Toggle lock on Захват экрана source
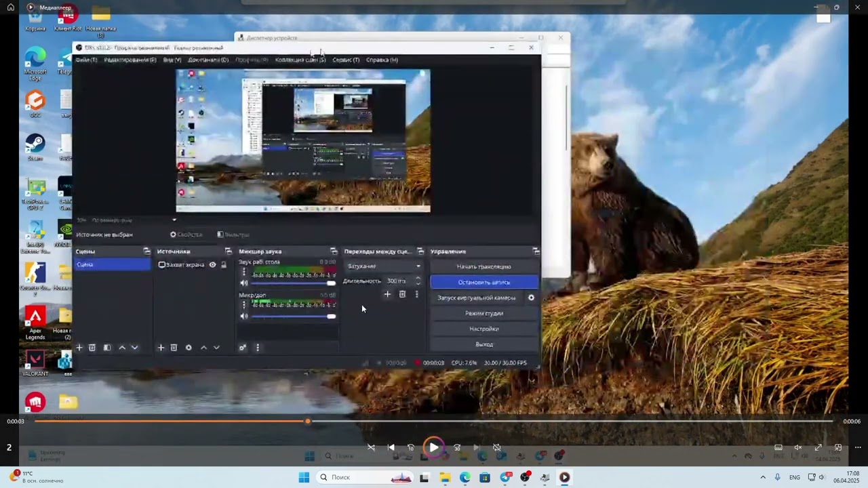Image resolution: width=868 pixels, height=488 pixels. click(224, 265)
